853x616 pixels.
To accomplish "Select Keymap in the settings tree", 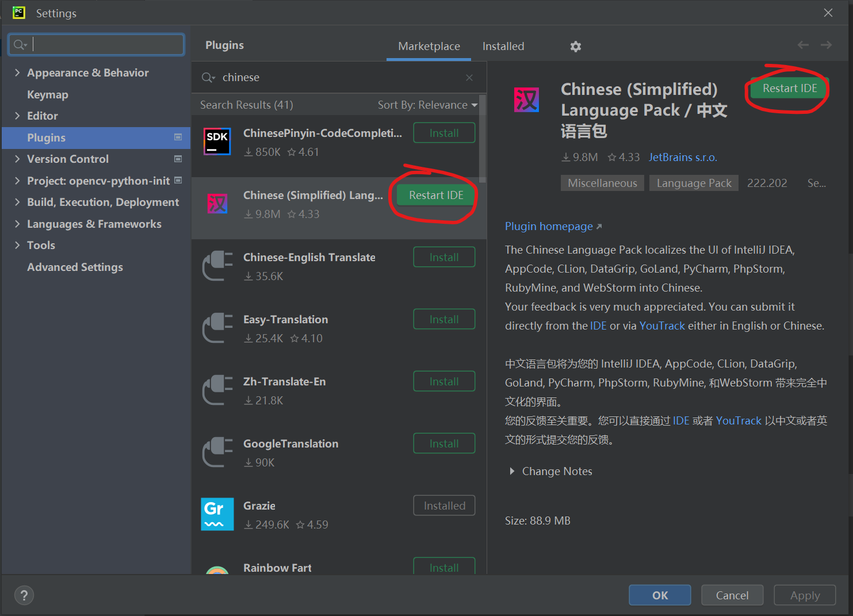I will click(48, 94).
